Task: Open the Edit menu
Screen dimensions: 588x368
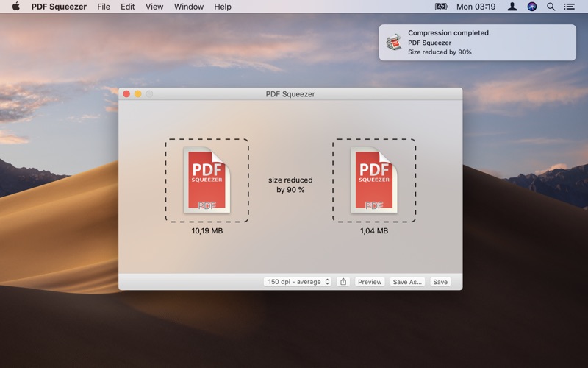Action: tap(127, 7)
